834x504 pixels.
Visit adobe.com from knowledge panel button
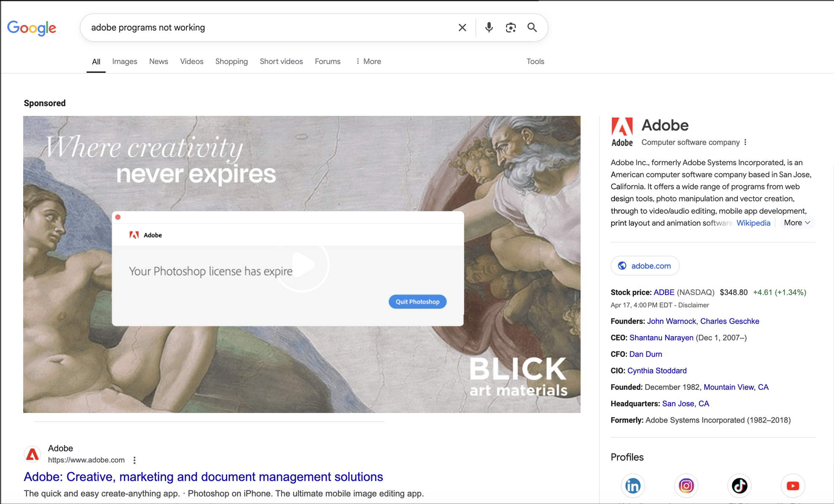(645, 266)
